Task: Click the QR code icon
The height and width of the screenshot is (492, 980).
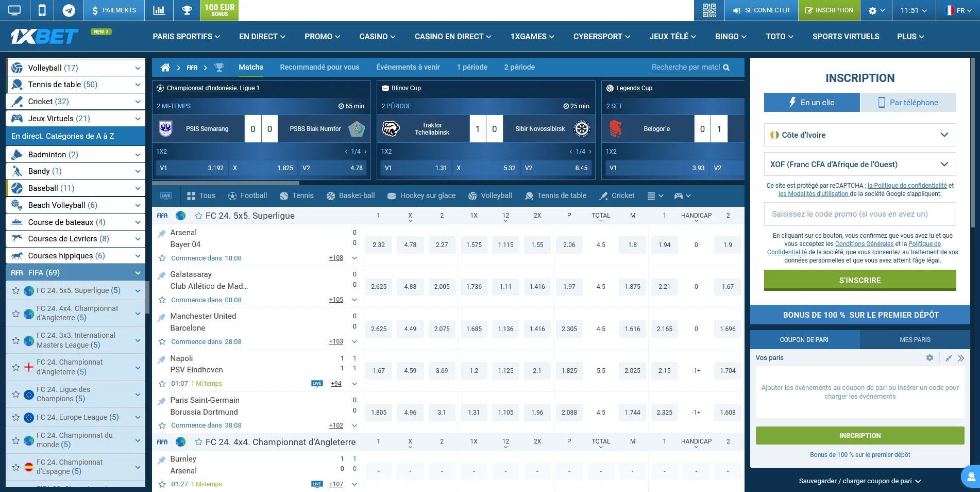Action: coord(709,10)
